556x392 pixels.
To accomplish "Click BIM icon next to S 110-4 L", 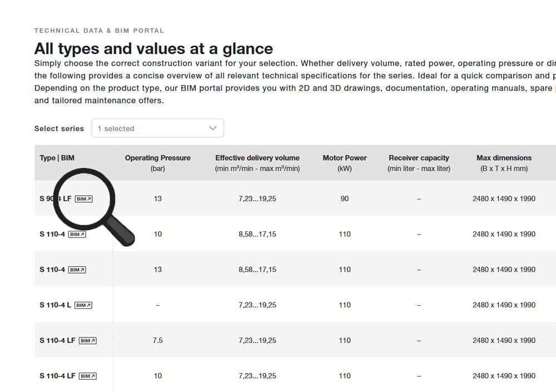I will [83, 305].
